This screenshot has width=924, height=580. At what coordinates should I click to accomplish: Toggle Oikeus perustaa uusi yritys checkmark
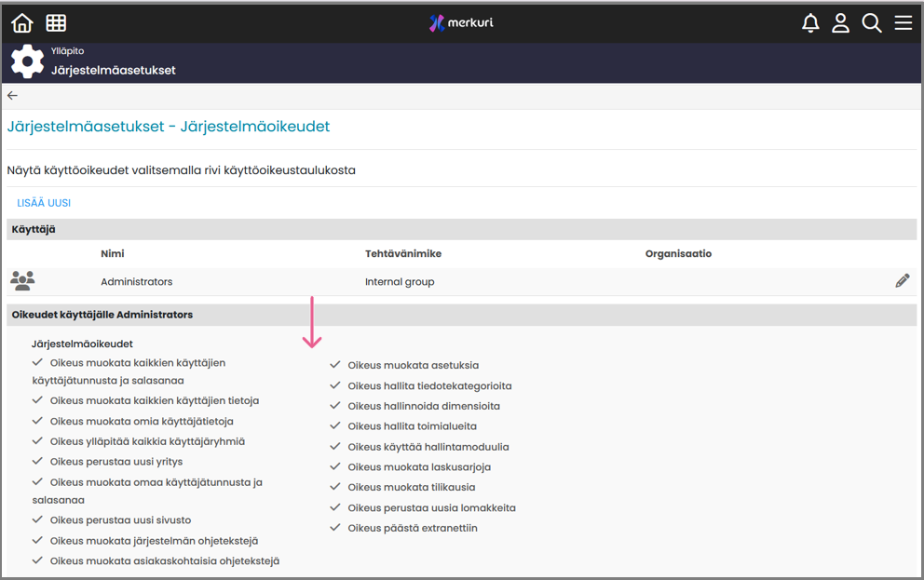click(37, 462)
